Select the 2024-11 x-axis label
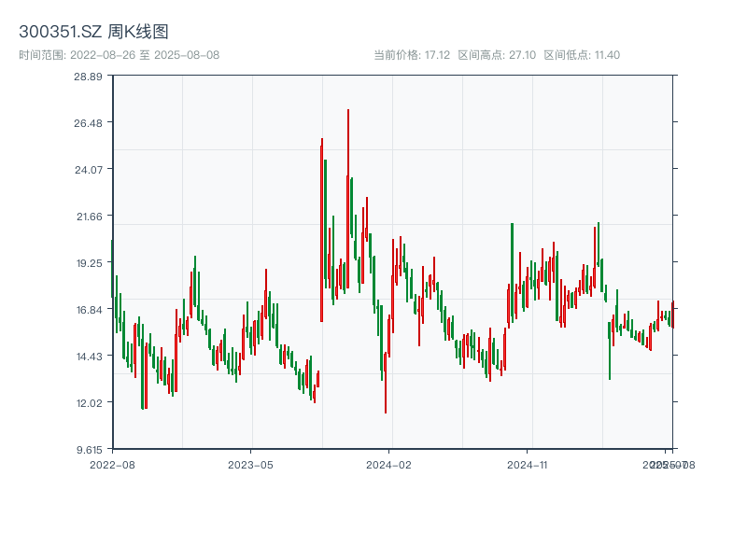 click(529, 463)
